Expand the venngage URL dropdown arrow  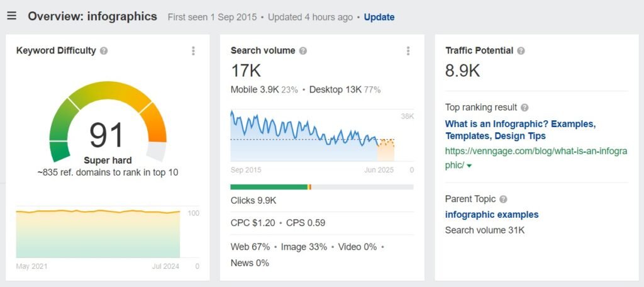point(470,166)
